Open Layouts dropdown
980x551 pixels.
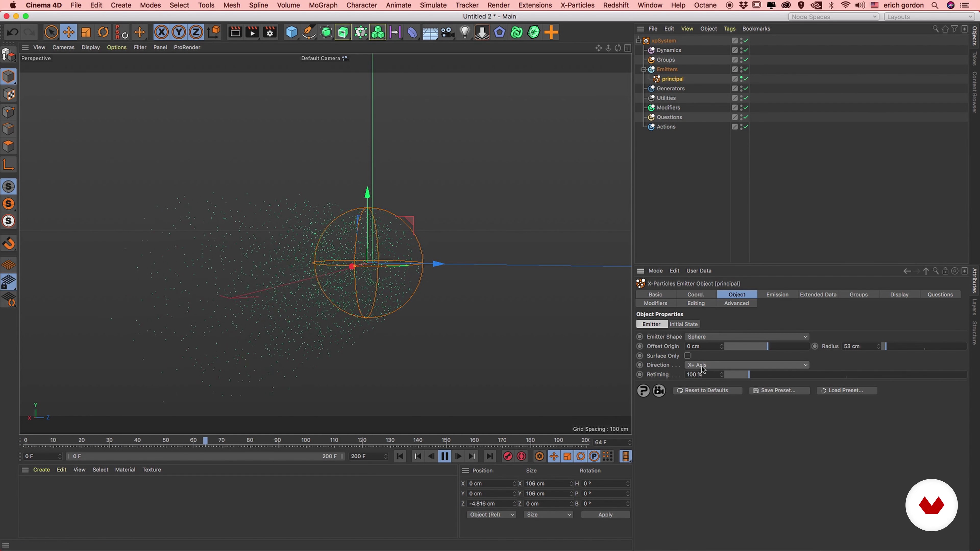click(x=929, y=17)
